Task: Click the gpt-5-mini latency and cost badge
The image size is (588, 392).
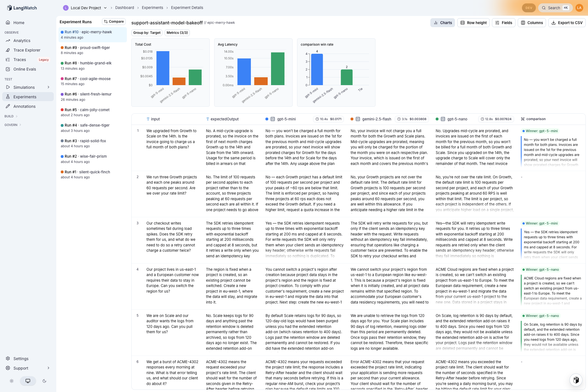Action: [x=328, y=119]
